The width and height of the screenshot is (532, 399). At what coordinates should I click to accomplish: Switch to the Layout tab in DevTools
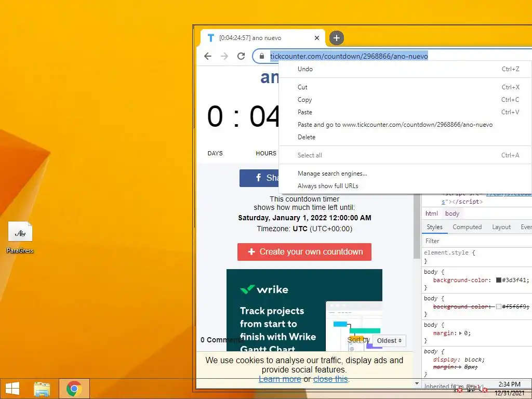click(501, 227)
